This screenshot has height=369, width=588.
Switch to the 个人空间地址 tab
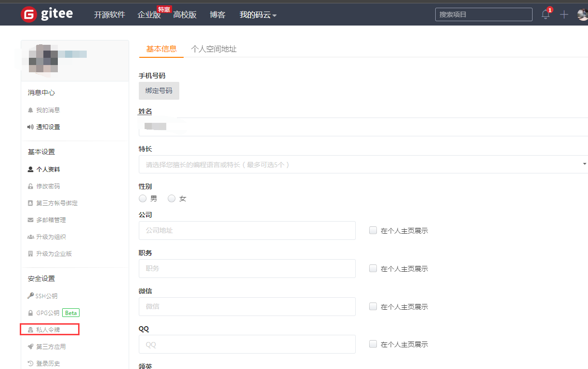pyautogui.click(x=214, y=49)
